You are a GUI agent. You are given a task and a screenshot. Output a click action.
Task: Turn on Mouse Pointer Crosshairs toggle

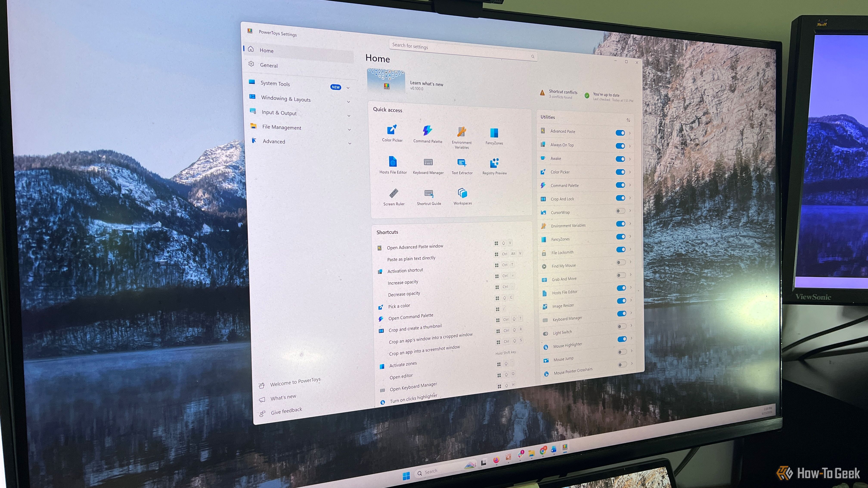click(x=622, y=365)
